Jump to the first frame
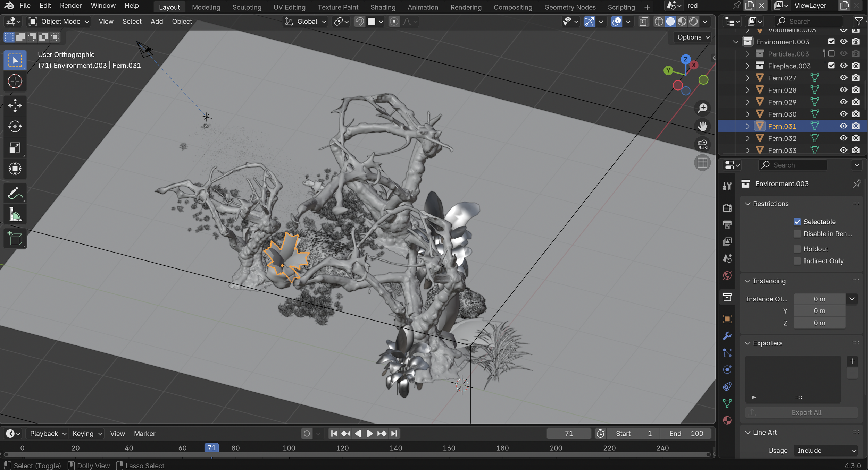The height and width of the screenshot is (470, 868). [x=334, y=434]
